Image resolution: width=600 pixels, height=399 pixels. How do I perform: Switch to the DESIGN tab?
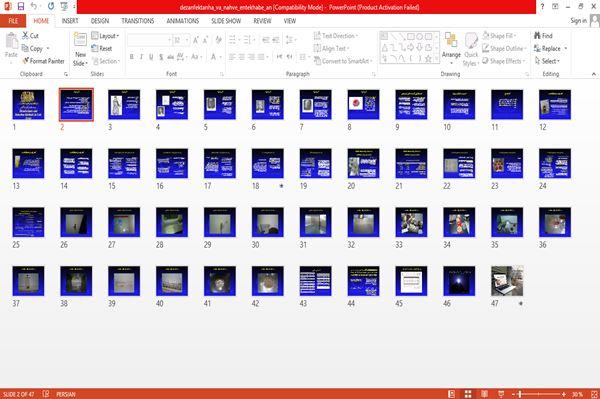pyautogui.click(x=100, y=21)
